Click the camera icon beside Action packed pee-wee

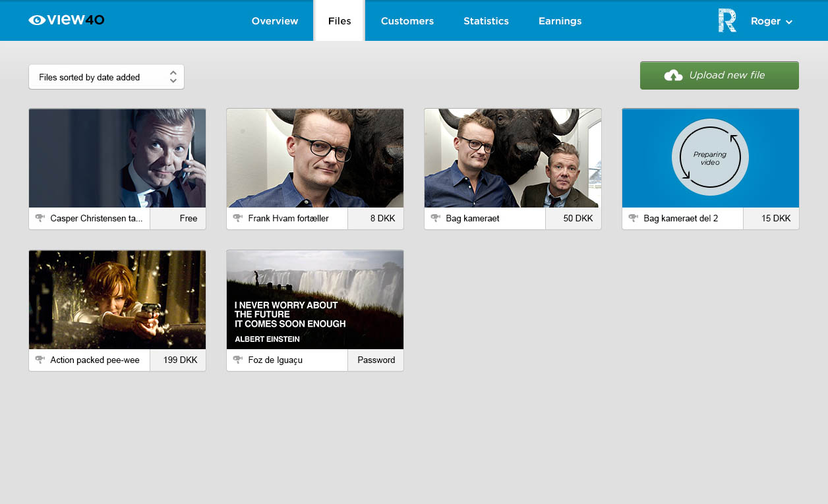[40, 360]
